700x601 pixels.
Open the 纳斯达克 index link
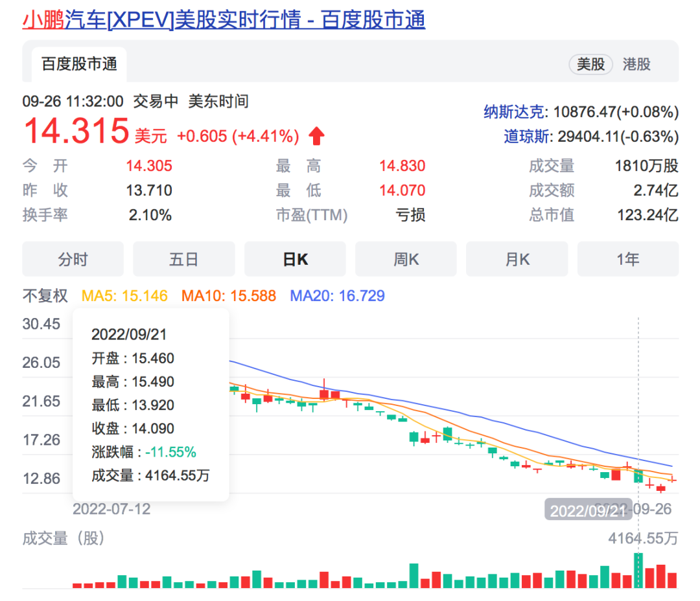point(514,111)
